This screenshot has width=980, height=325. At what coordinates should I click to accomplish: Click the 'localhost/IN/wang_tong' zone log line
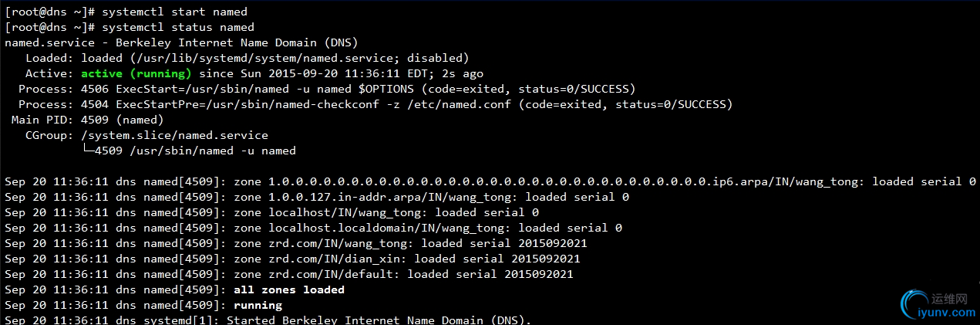click(x=271, y=212)
